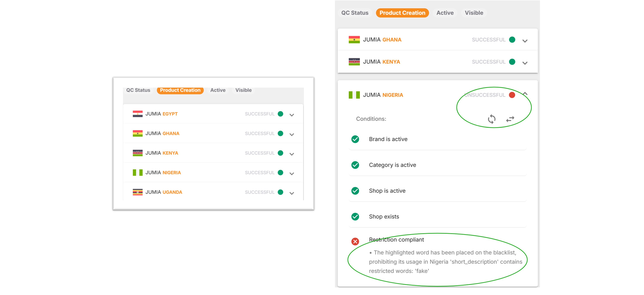Expand the Jumia Uganda row chevron
The height and width of the screenshot is (295, 644).
(292, 193)
